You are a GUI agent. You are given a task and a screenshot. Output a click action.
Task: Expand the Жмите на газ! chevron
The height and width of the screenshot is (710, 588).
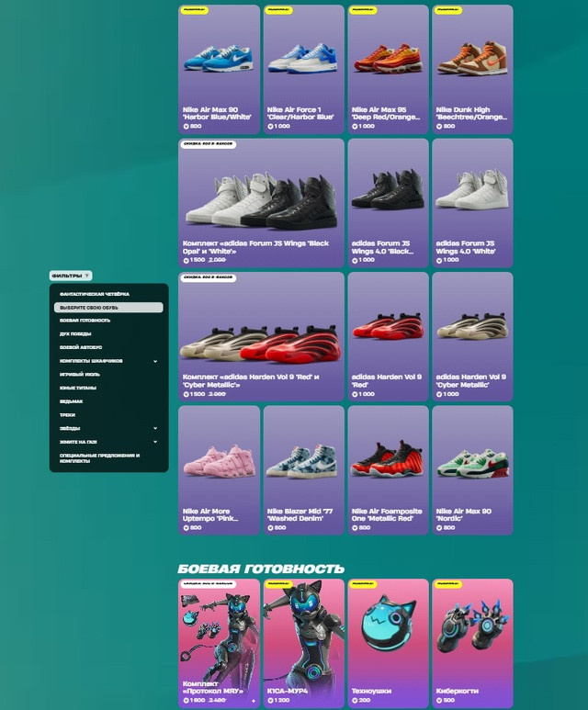155,442
